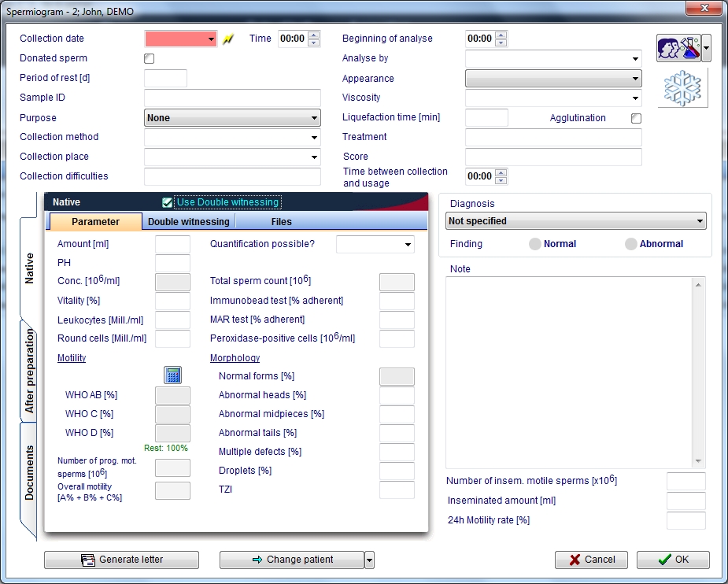Click the TZI field
Screen dimensions: 728x584
tap(397, 490)
